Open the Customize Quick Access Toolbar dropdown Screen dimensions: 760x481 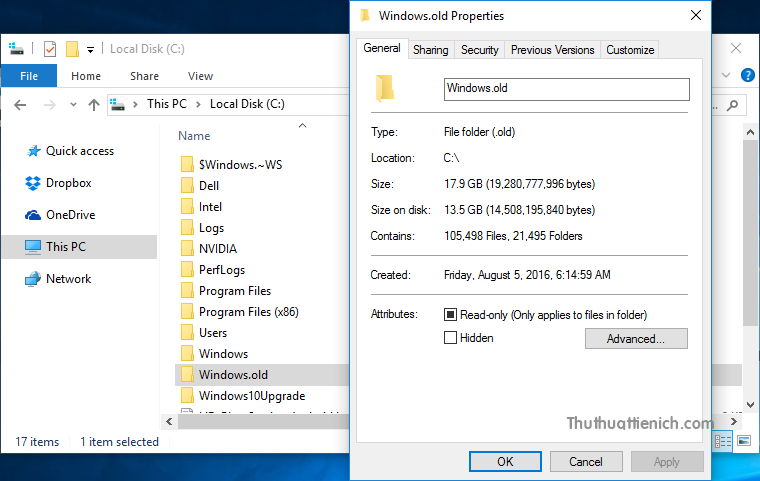(90, 49)
